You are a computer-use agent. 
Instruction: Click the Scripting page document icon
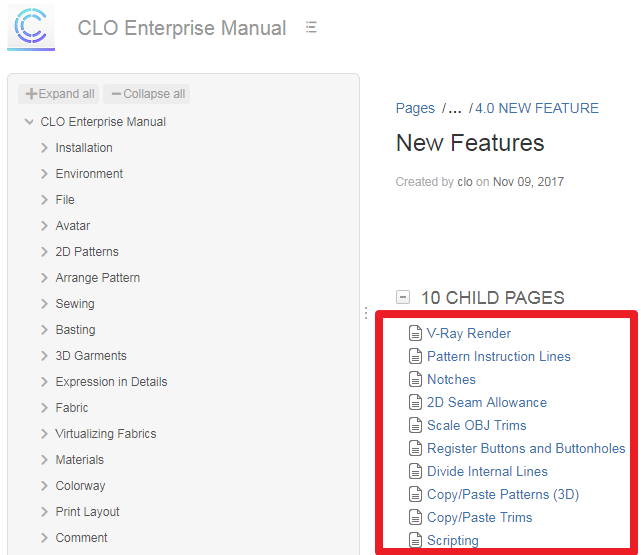[x=416, y=540]
